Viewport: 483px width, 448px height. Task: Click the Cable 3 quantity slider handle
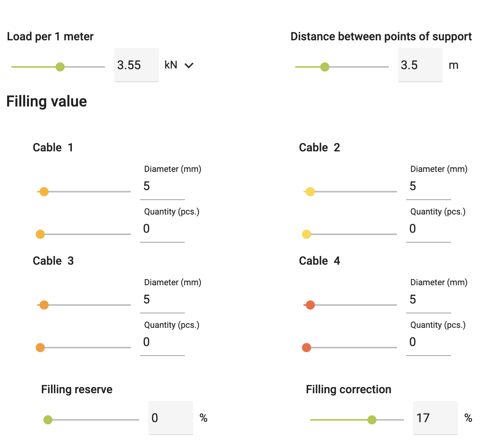(x=40, y=348)
